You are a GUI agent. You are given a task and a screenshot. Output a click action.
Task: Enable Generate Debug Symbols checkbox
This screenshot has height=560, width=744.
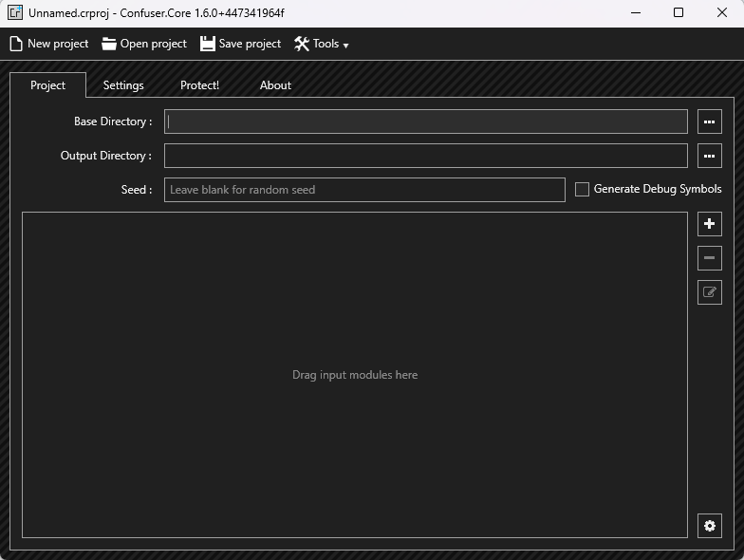[583, 190]
